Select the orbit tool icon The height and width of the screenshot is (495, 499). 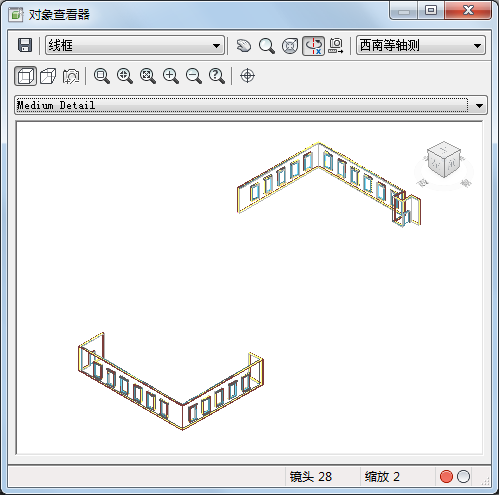pyautogui.click(x=290, y=46)
